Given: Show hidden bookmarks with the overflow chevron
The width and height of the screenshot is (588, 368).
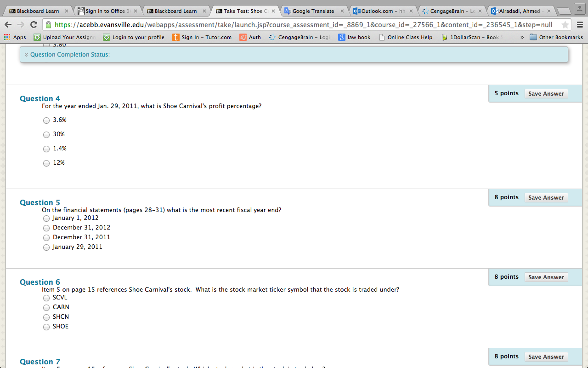Looking at the screenshot, I should point(522,37).
